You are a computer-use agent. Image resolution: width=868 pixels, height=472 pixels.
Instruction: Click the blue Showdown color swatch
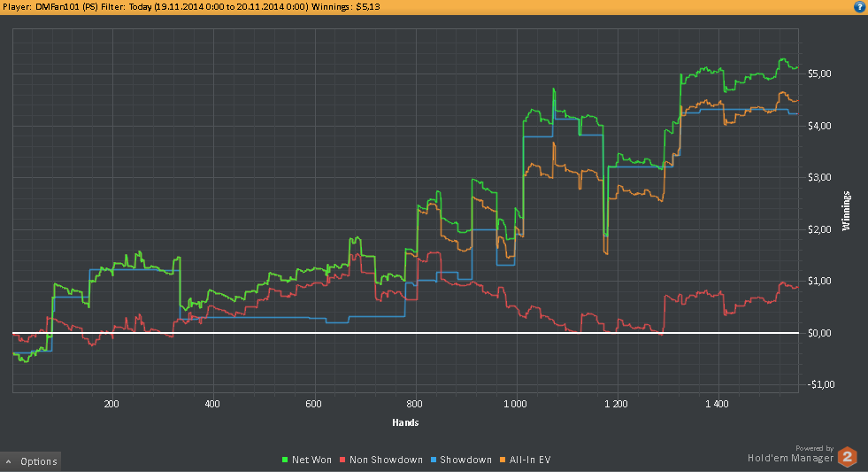434,460
